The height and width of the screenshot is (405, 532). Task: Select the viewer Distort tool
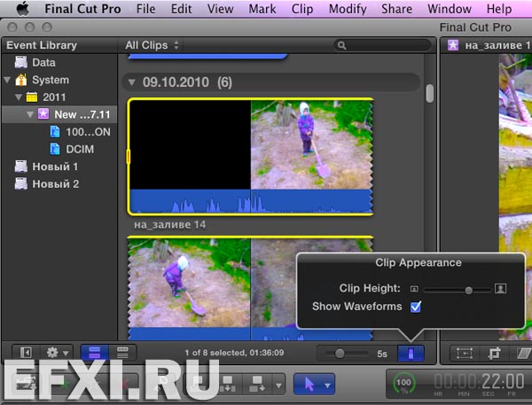tap(524, 354)
